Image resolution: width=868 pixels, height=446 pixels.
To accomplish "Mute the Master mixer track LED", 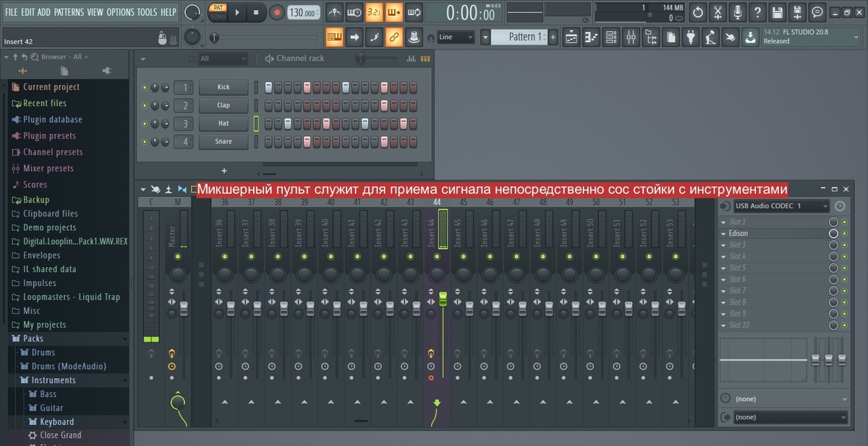I will point(178,257).
